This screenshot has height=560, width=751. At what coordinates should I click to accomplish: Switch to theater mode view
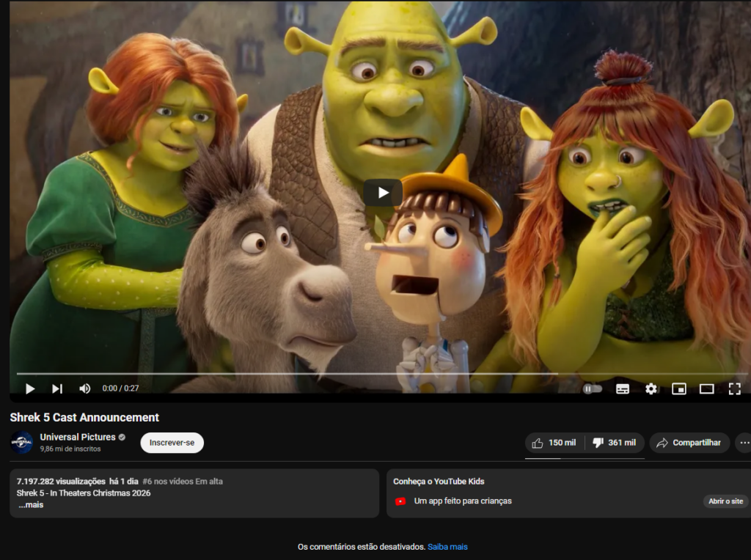pos(706,388)
